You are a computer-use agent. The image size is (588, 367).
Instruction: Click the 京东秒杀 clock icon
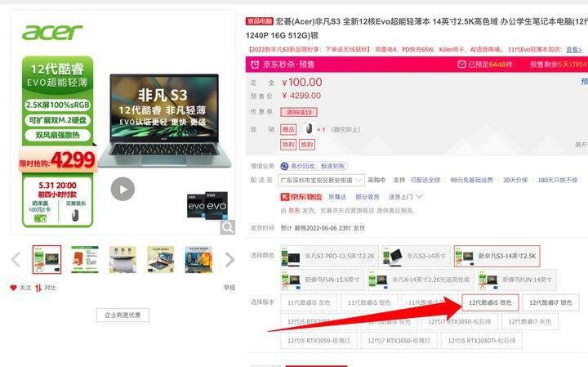pos(255,65)
